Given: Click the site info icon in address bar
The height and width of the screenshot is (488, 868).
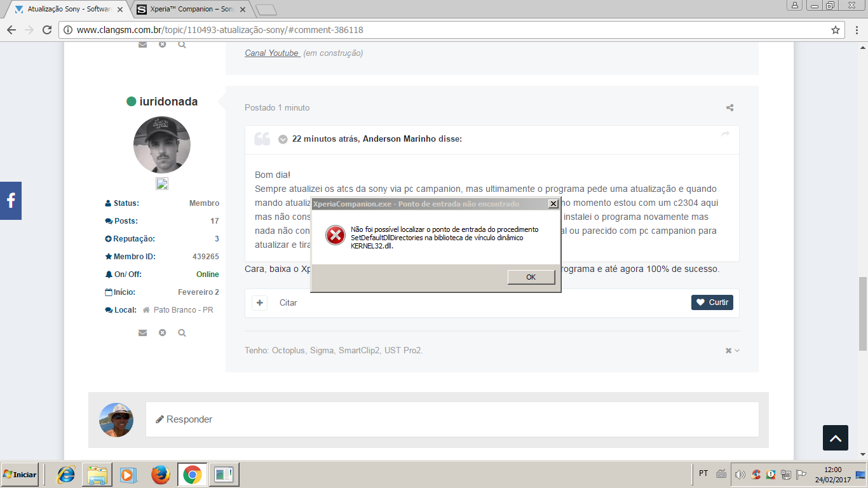Looking at the screenshot, I should (x=67, y=30).
